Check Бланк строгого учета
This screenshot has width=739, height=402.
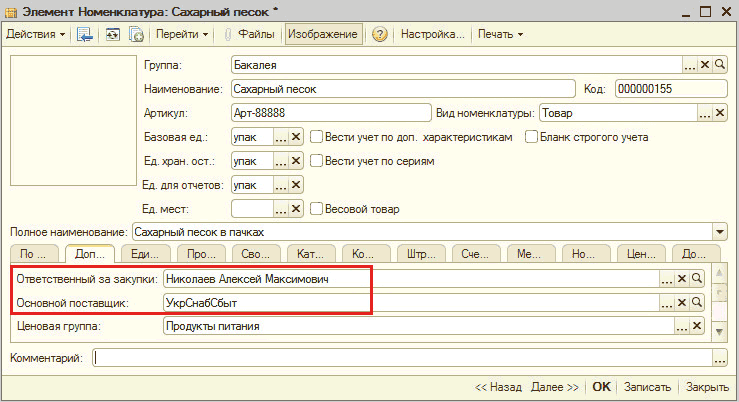pyautogui.click(x=531, y=137)
